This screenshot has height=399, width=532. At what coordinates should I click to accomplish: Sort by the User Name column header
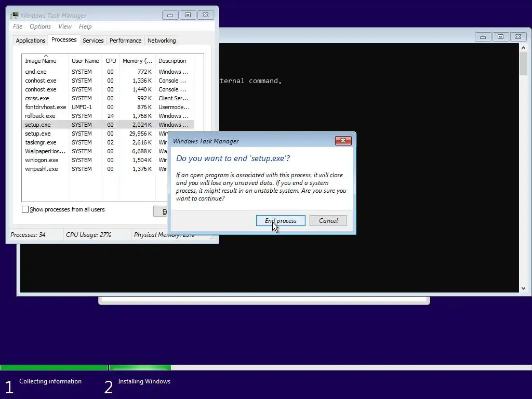[x=85, y=61]
